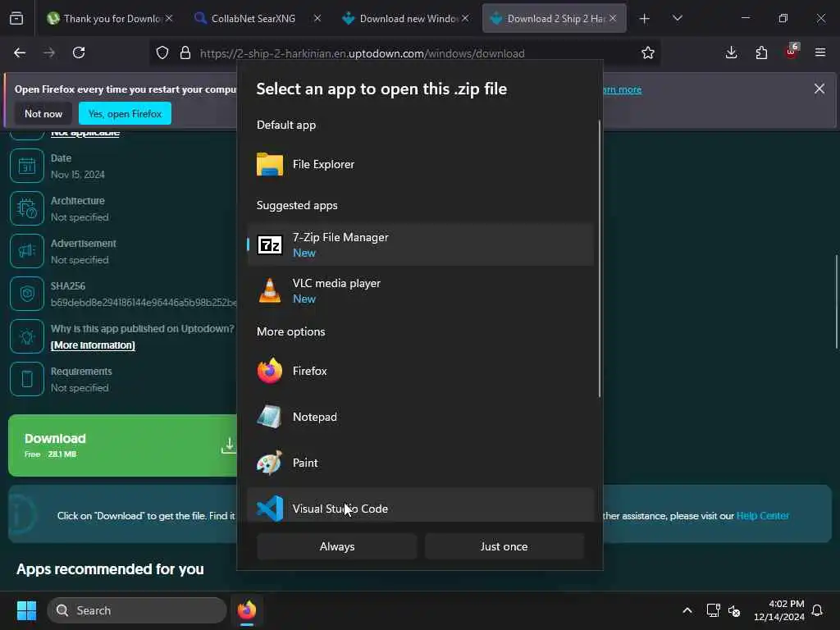Open the extensions puzzle icon

(761, 52)
